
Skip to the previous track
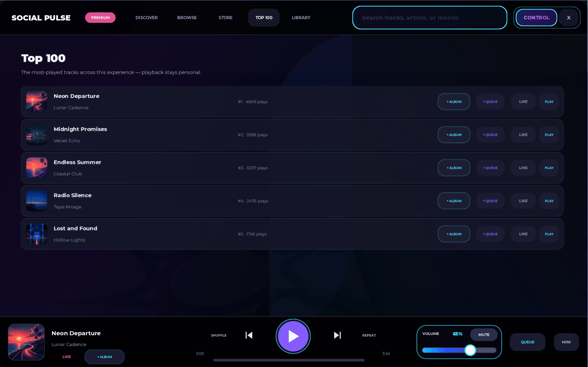249,335
